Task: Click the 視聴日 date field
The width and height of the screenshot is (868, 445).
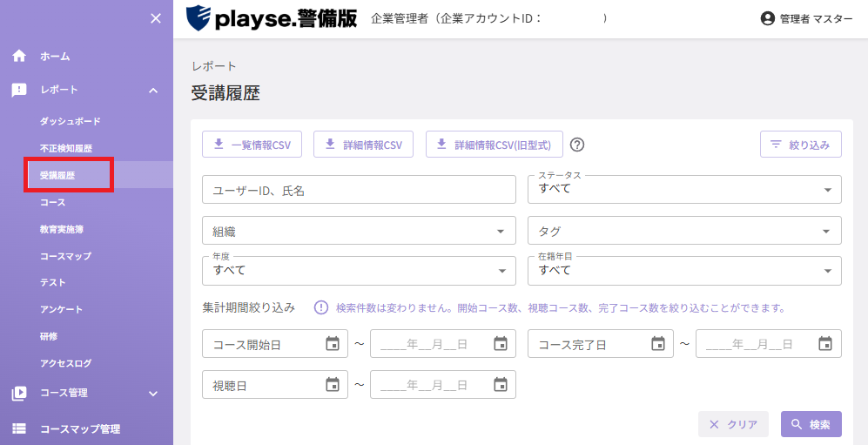Action: (275, 385)
